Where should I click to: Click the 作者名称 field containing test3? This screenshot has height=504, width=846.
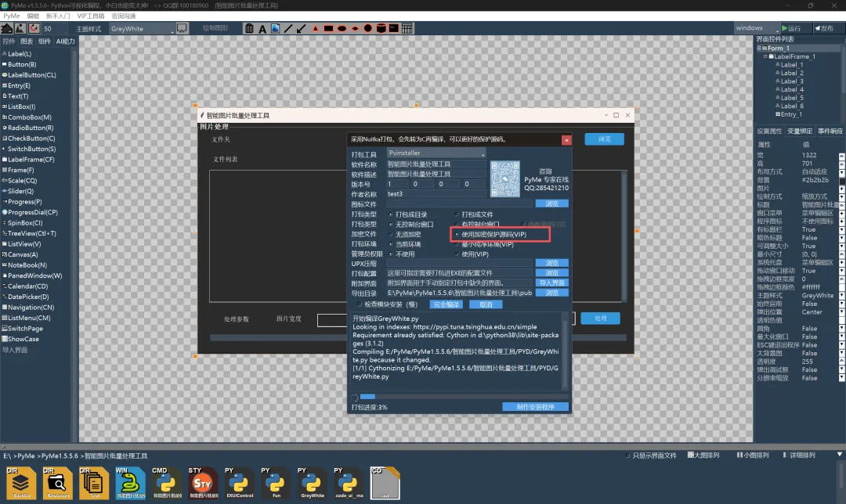coord(436,194)
